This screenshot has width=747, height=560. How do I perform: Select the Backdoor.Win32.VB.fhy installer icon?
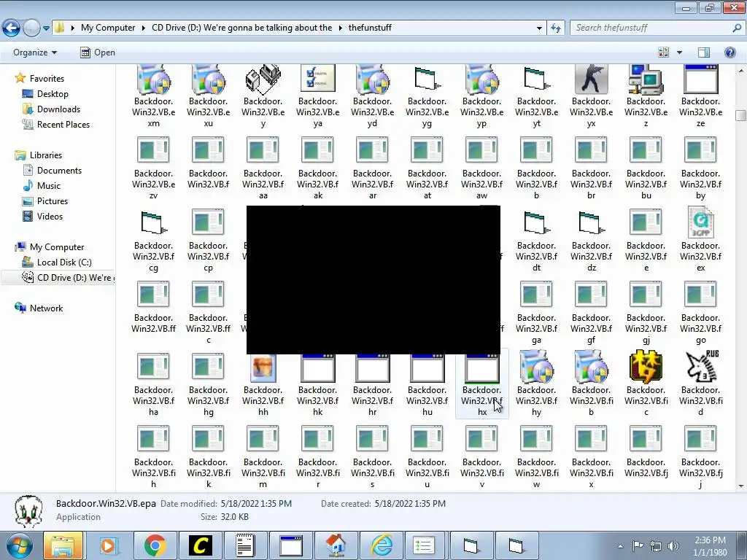(x=536, y=366)
